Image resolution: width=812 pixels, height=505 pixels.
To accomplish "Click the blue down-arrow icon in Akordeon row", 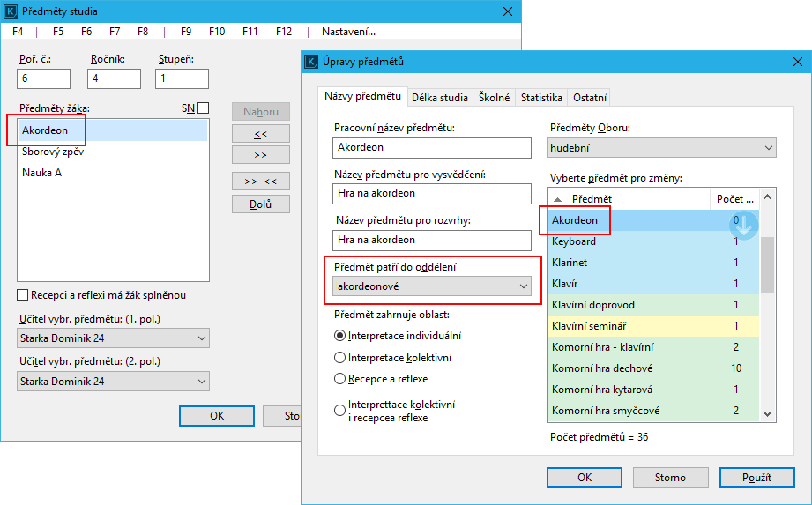I will tap(745, 225).
